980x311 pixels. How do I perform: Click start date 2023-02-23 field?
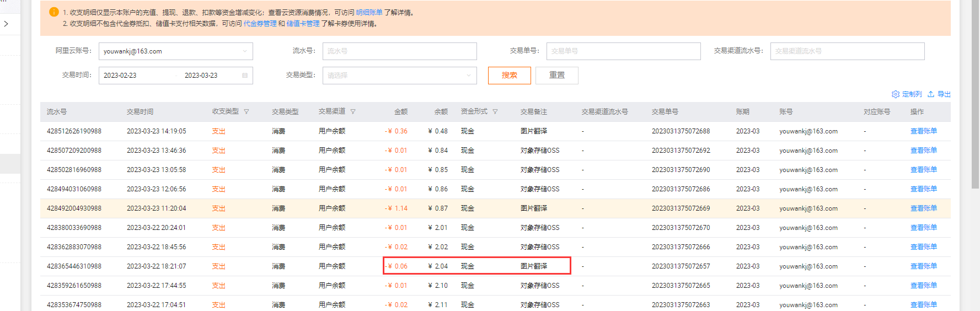(120, 76)
